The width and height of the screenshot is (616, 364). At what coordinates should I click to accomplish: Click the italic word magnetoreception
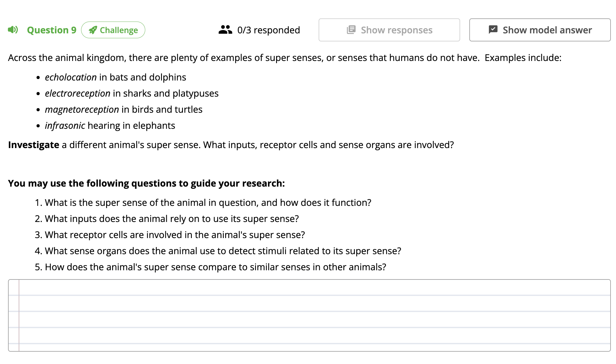click(82, 110)
